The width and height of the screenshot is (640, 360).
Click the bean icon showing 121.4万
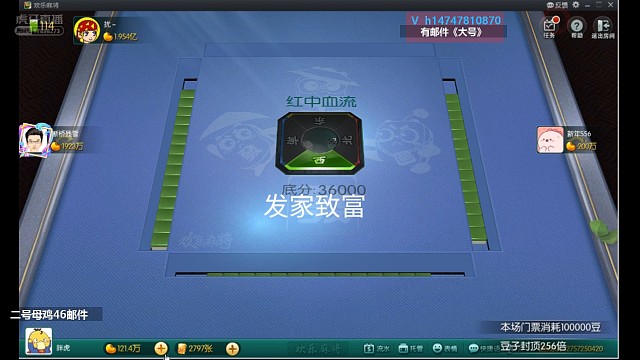[x=111, y=349]
